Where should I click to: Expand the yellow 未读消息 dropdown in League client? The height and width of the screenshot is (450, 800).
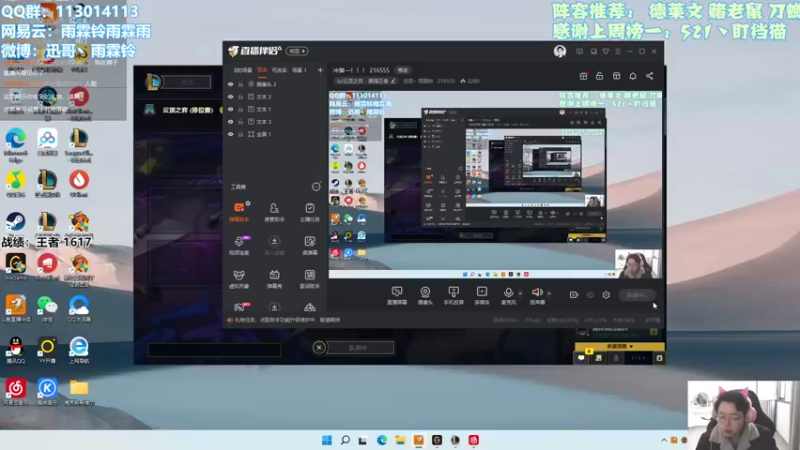tap(619, 346)
